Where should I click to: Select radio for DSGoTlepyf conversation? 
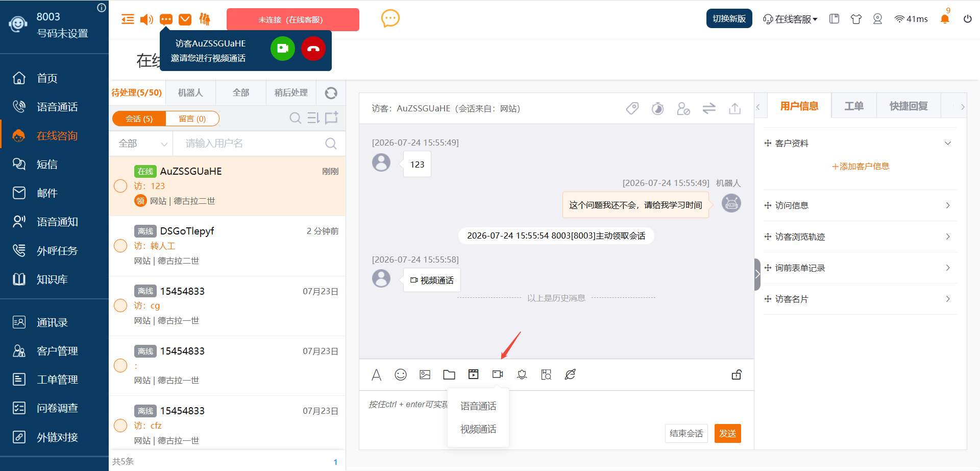(x=120, y=246)
